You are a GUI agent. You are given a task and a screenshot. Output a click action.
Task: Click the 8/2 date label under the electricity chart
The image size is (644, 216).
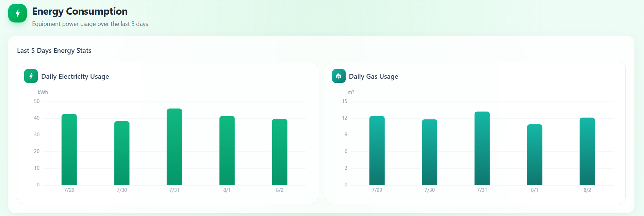tap(280, 190)
